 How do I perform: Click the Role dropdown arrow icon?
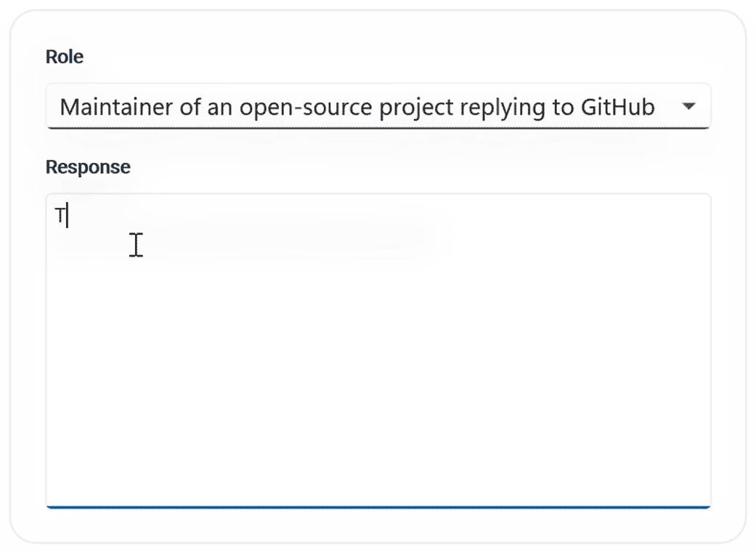[688, 107]
